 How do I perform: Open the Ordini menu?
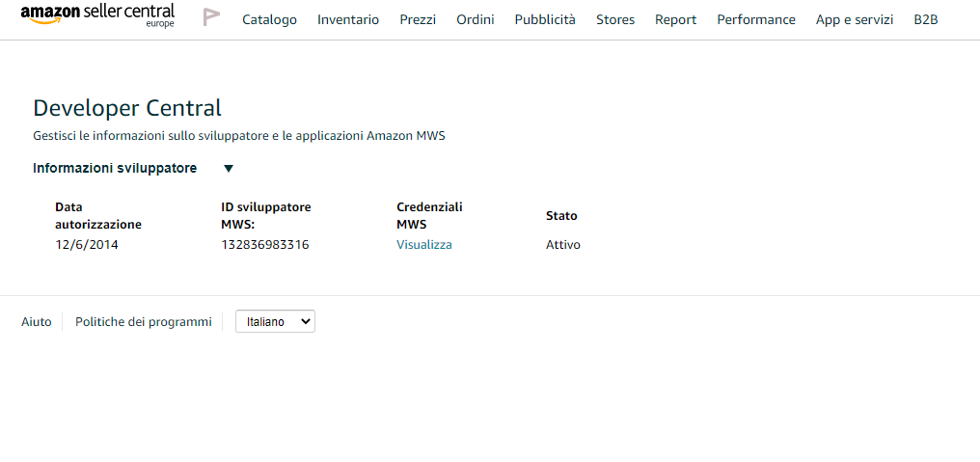(475, 19)
